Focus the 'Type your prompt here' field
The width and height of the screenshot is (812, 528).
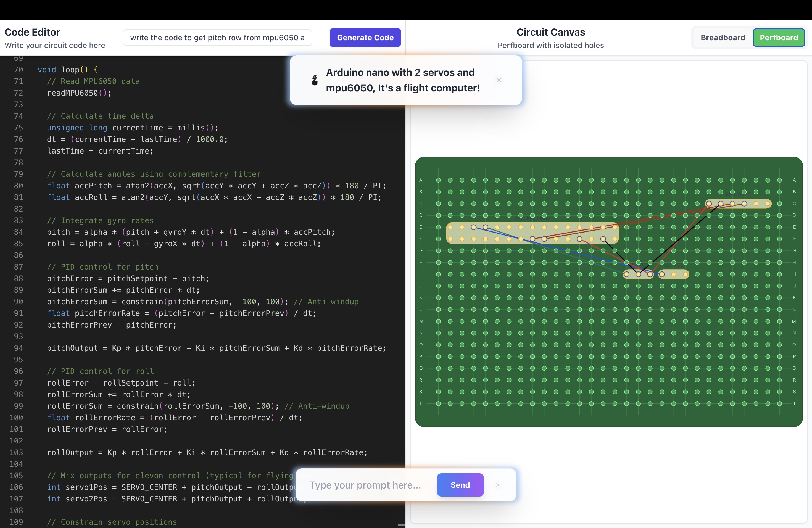click(x=365, y=485)
